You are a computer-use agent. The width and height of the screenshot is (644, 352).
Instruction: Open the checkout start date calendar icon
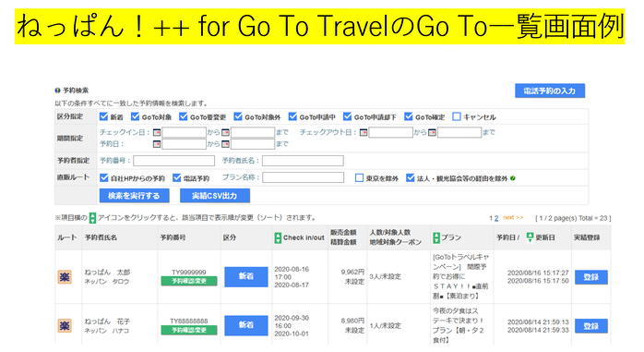(364, 132)
